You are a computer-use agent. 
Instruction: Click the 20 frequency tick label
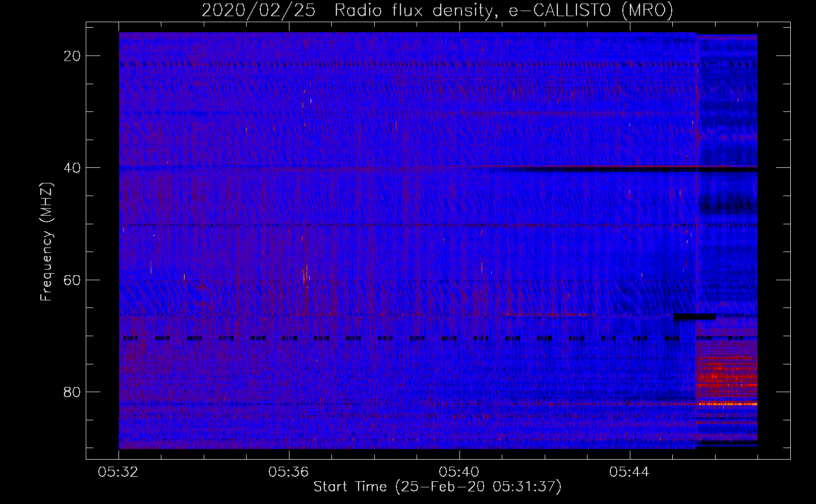click(x=73, y=56)
